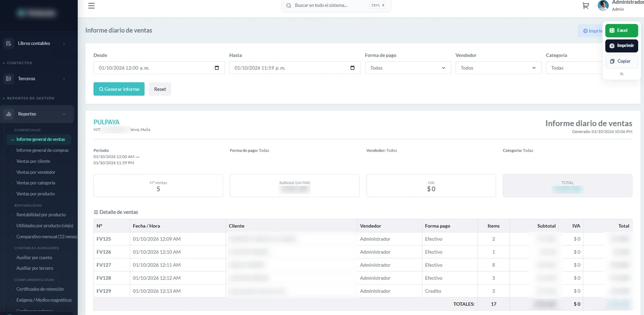Open Ventas por vendedor report
Viewport: 644px width, 315px height.
tap(36, 172)
